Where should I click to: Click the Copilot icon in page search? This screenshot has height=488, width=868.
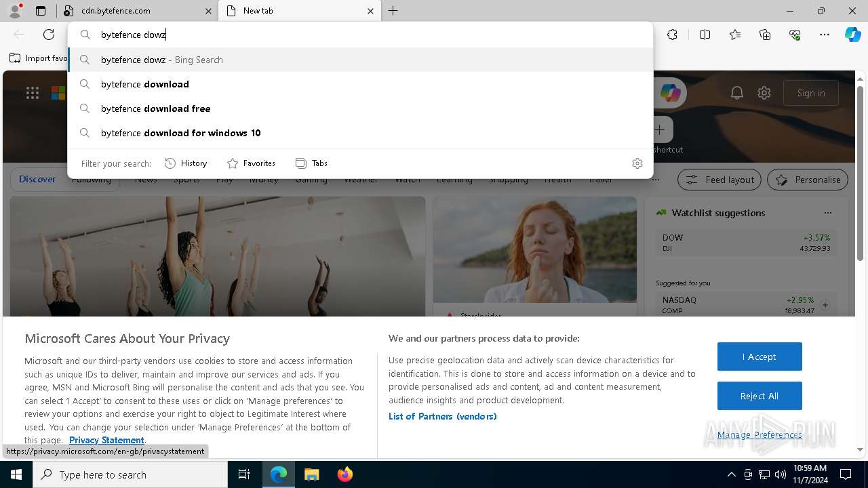point(670,93)
